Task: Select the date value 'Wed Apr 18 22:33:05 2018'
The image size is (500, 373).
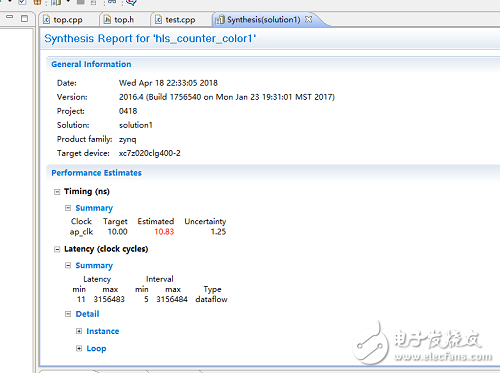Action: (x=168, y=83)
